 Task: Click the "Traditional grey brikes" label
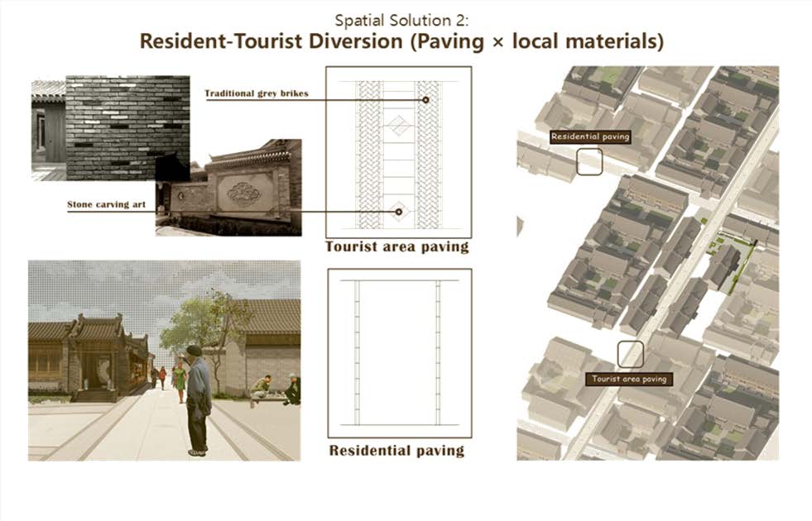pyautogui.click(x=256, y=93)
